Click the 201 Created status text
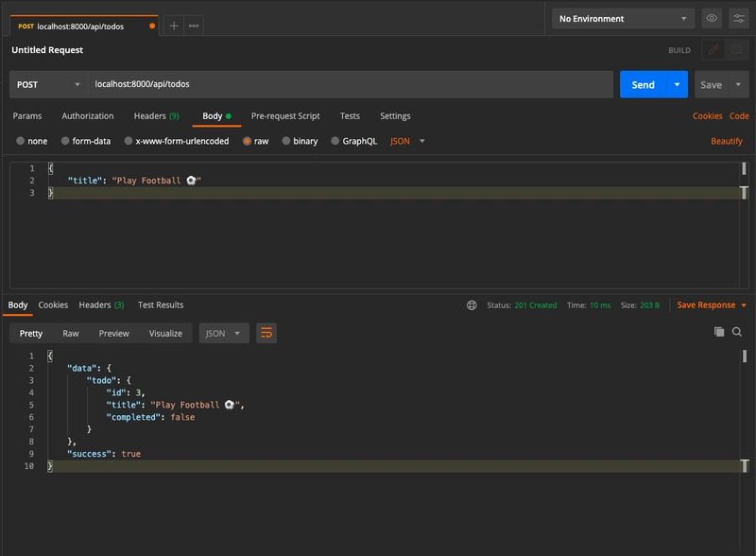The image size is (756, 556). pyautogui.click(x=535, y=305)
